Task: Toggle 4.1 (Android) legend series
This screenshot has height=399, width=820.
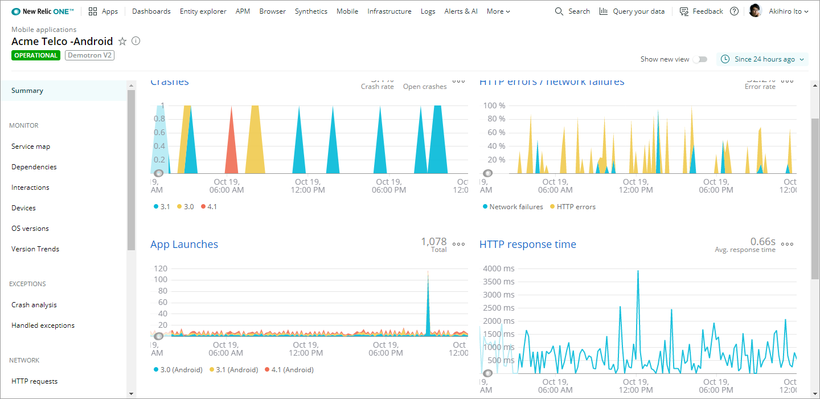Action: pyautogui.click(x=289, y=370)
